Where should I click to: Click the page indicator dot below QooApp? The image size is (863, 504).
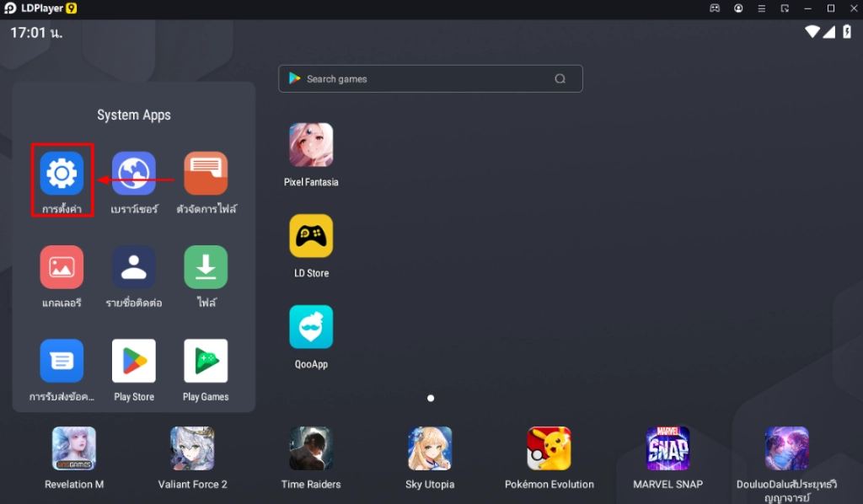point(431,398)
